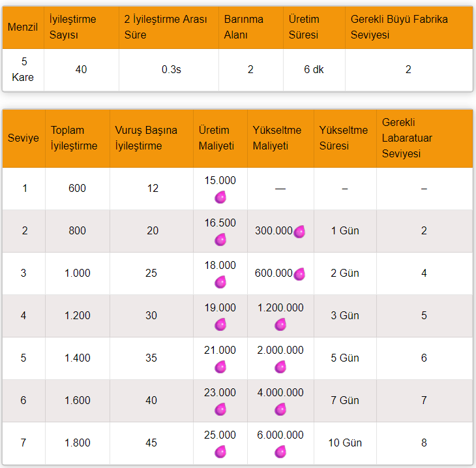Click the elixir drop under 6.000.000
This screenshot has height=468, width=476.
280,452
